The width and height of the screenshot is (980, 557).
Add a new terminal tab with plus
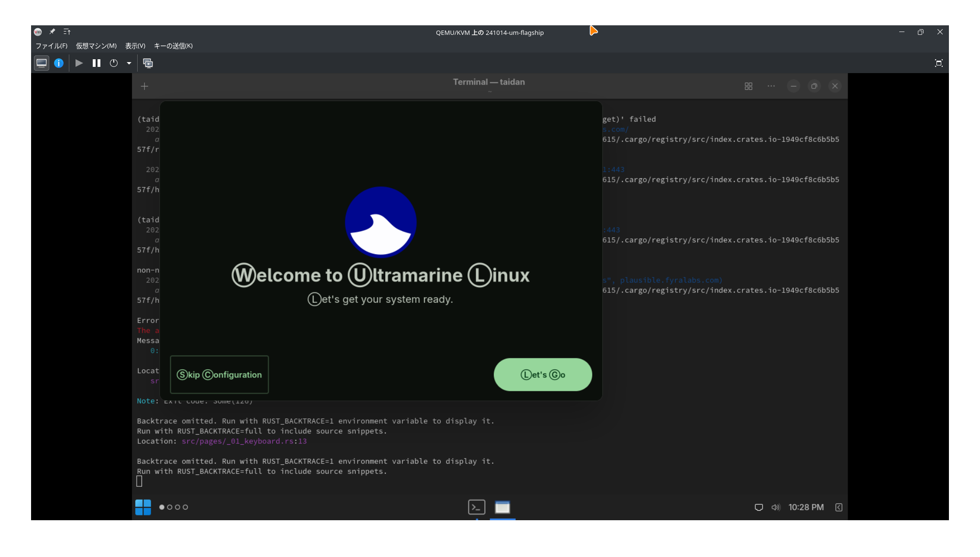(x=144, y=86)
